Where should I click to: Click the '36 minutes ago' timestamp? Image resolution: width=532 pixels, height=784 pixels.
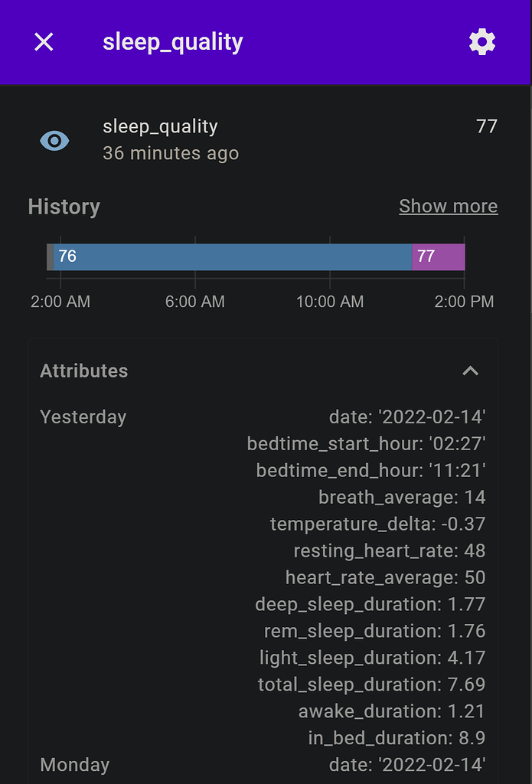pos(171,154)
